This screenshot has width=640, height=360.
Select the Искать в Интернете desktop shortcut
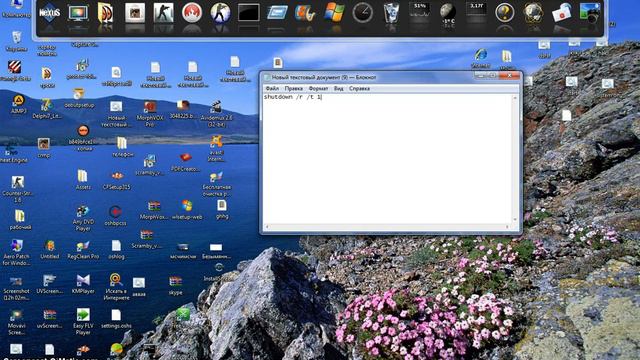pyautogui.click(x=116, y=287)
